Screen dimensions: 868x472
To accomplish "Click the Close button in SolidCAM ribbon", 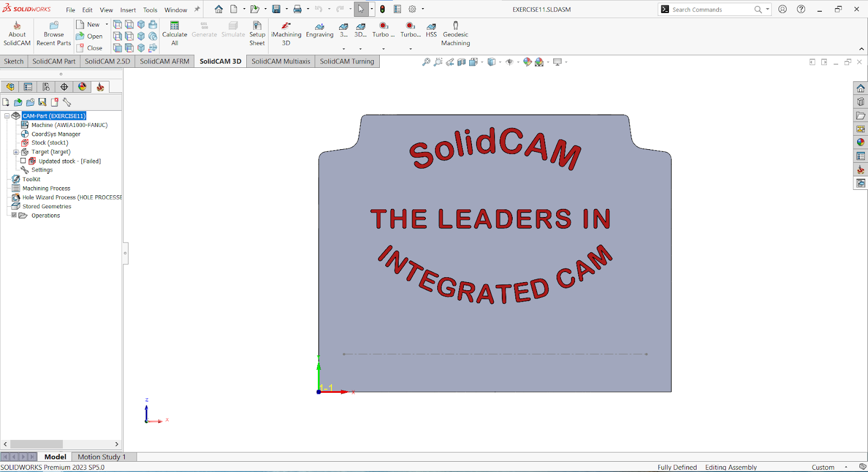I will (x=89, y=48).
